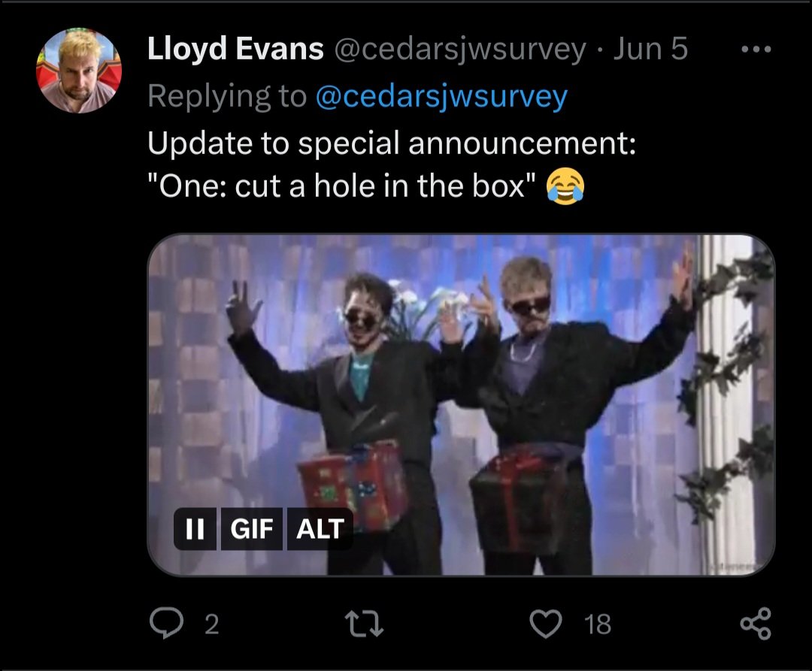This screenshot has height=671, width=812.
Task: Open the reply speech bubble icon
Action: tap(166, 623)
